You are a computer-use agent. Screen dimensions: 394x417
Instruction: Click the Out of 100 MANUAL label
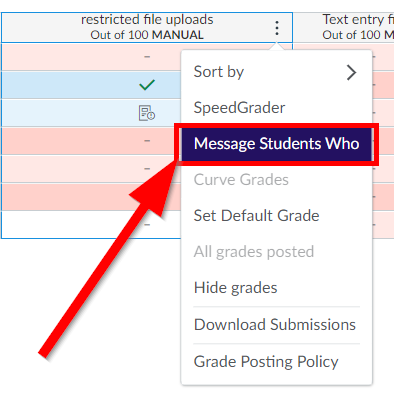(x=147, y=35)
